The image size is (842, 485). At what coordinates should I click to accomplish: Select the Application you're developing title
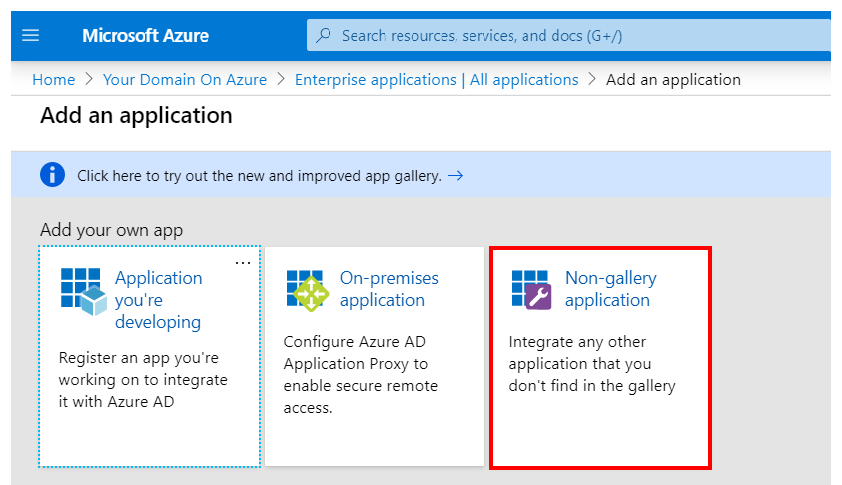pos(158,299)
